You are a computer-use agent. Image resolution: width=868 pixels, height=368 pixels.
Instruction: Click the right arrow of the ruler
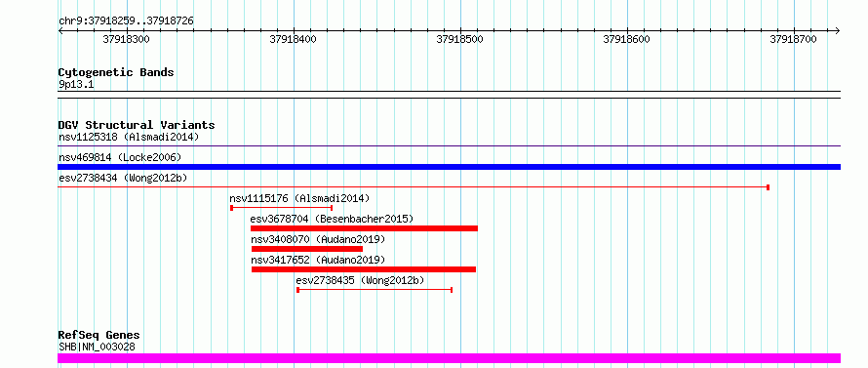(x=837, y=31)
